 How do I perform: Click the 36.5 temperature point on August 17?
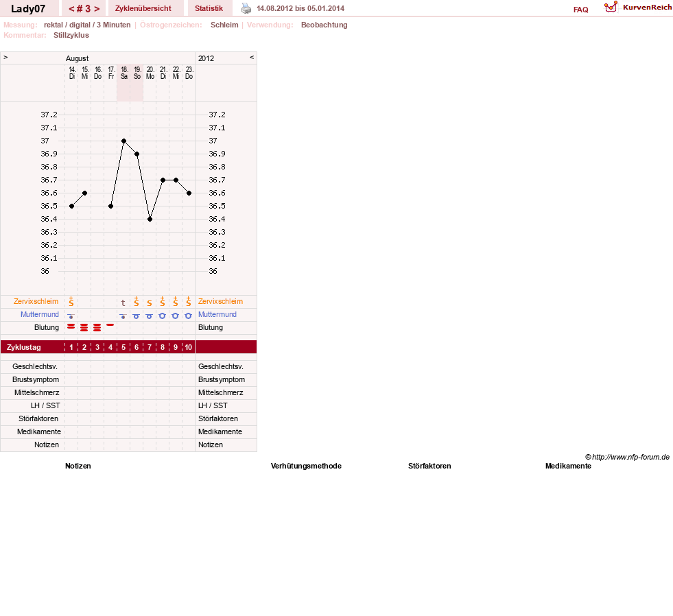click(110, 206)
